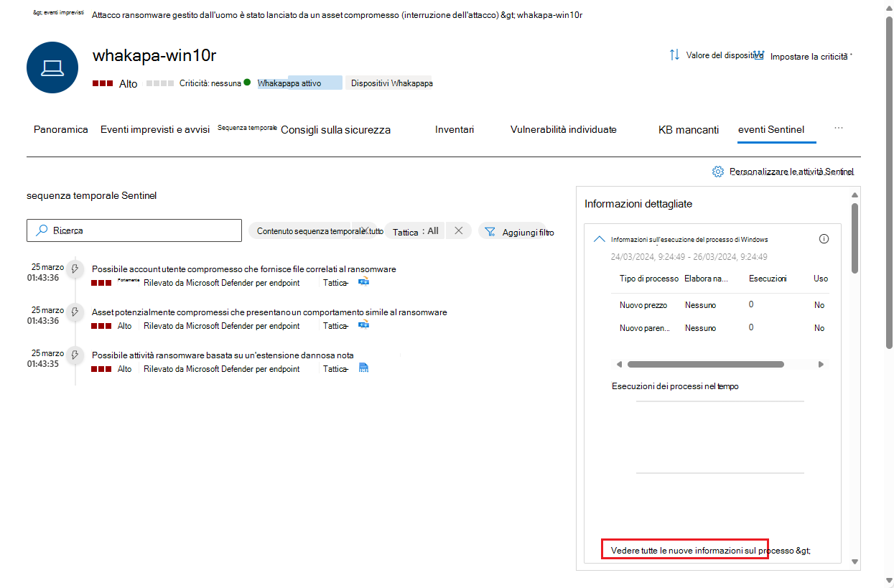Click tactic file icon on Possibile attività ransomware row
894x588 pixels.
click(363, 368)
